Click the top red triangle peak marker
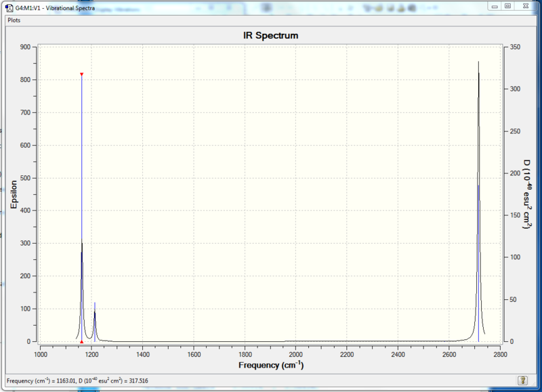This screenshot has width=542, height=392. (81, 74)
